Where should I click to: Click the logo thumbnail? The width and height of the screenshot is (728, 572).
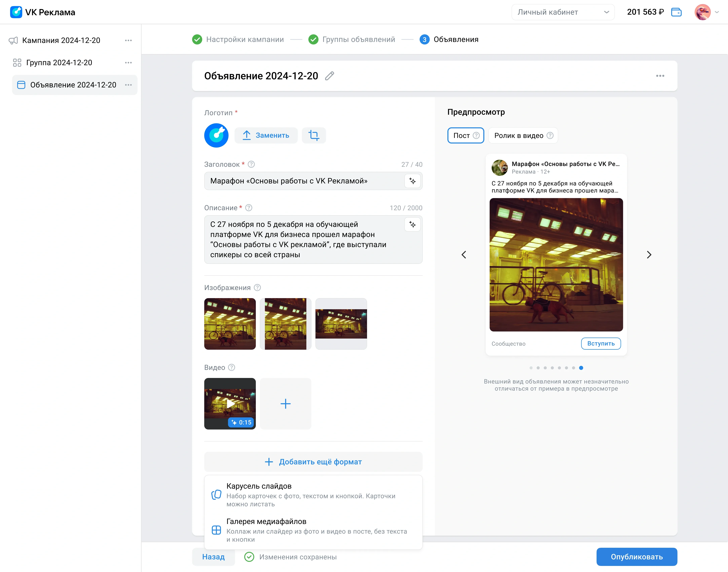(x=216, y=135)
